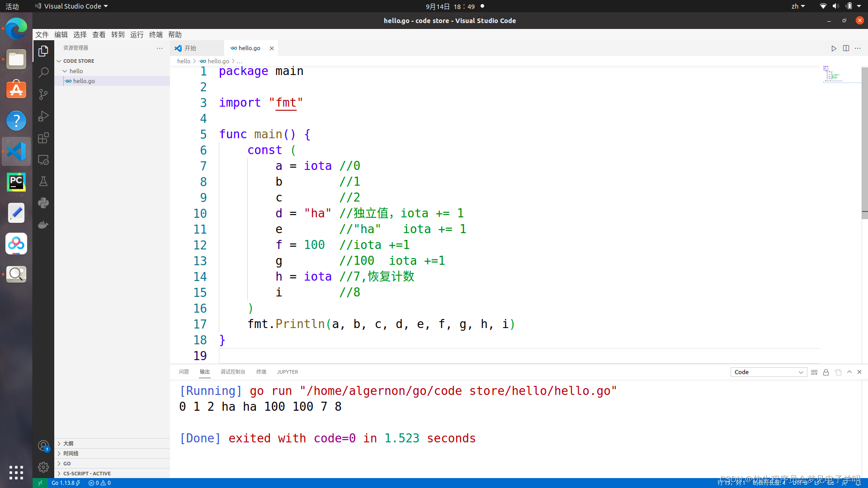The image size is (868, 488).
Task: Open the system status menu arrow
Action: (x=859, y=6)
